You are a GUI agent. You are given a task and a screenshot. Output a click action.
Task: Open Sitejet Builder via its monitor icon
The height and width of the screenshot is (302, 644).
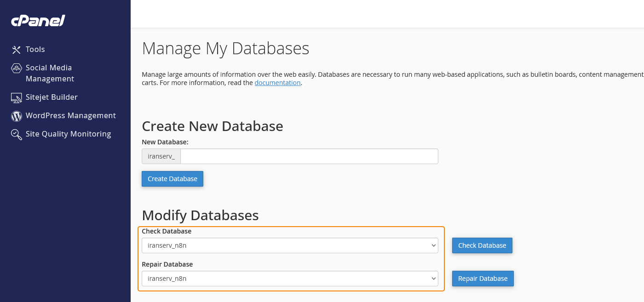click(16, 97)
